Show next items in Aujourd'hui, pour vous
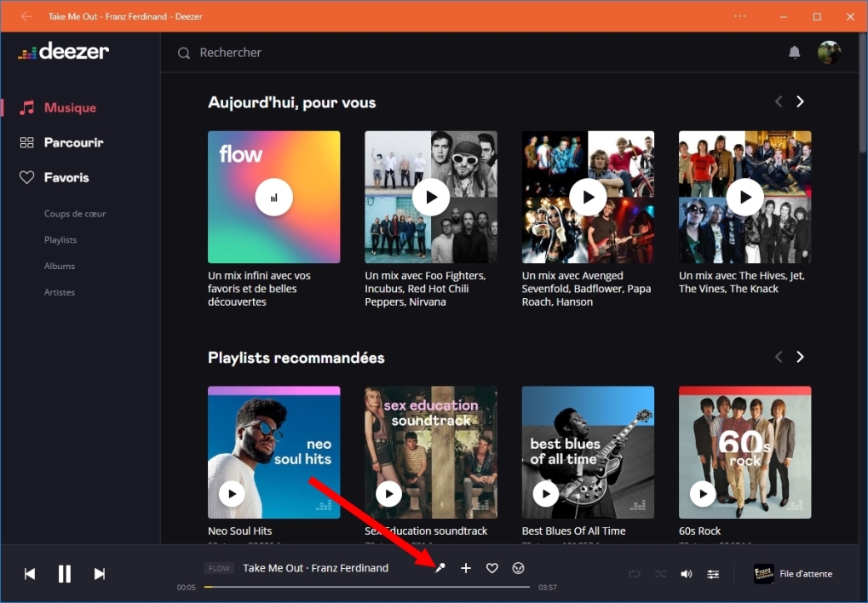The height and width of the screenshot is (603, 868). [800, 102]
